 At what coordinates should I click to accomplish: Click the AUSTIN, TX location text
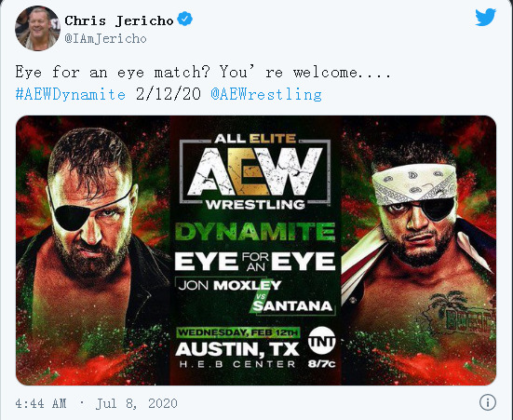tap(237, 349)
